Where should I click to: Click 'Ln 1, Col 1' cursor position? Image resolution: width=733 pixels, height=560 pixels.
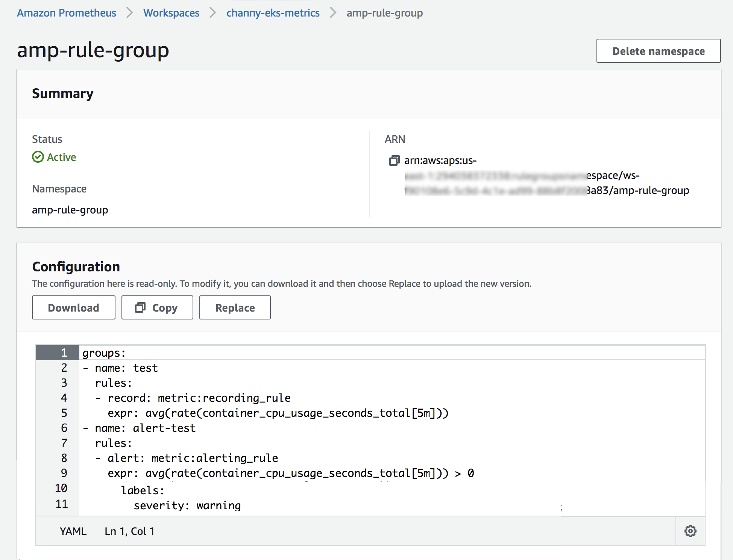[129, 531]
